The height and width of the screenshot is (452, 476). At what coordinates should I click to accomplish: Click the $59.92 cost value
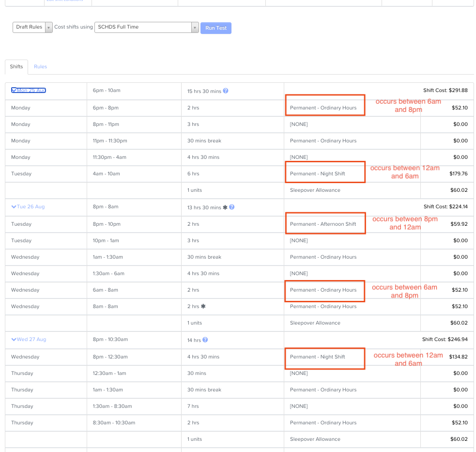coord(460,224)
